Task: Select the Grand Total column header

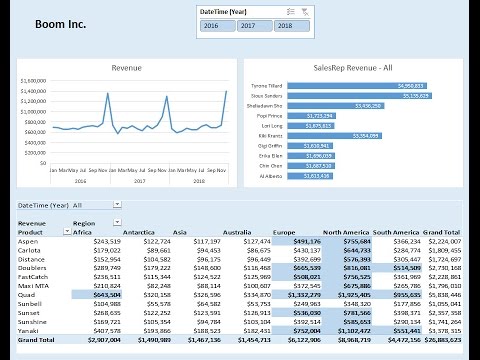Action: [442, 232]
